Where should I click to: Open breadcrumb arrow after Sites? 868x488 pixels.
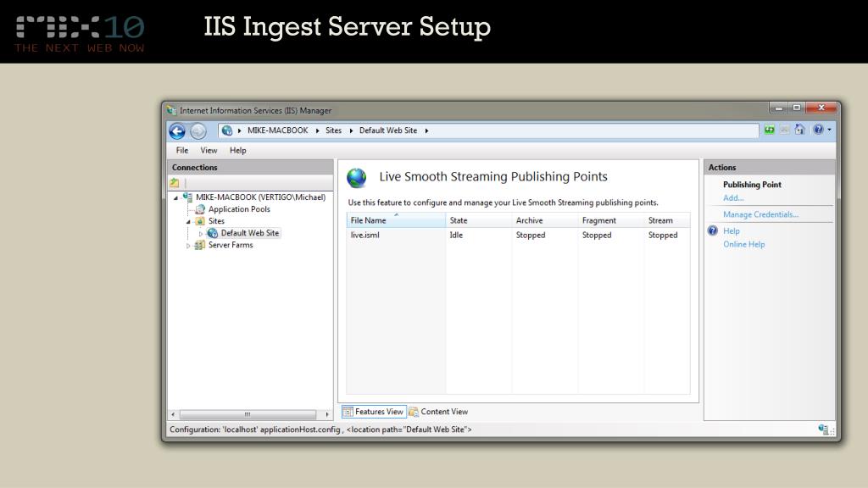pos(351,130)
